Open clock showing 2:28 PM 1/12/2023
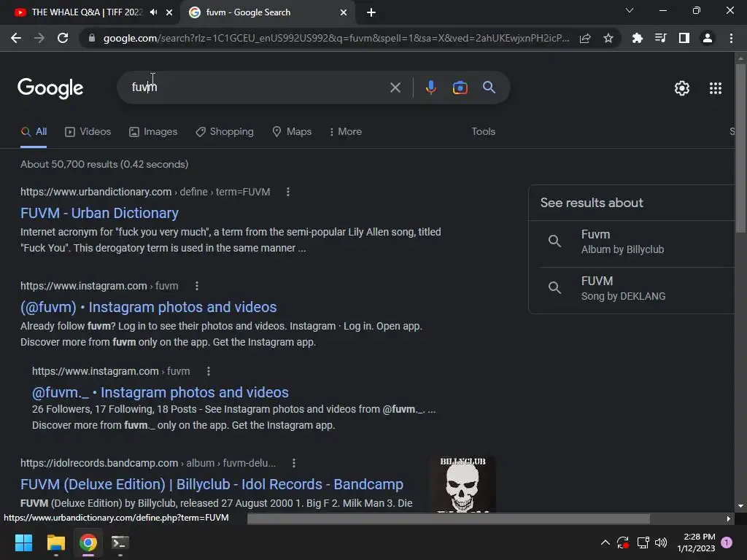This screenshot has width=747, height=560. pyautogui.click(x=696, y=542)
